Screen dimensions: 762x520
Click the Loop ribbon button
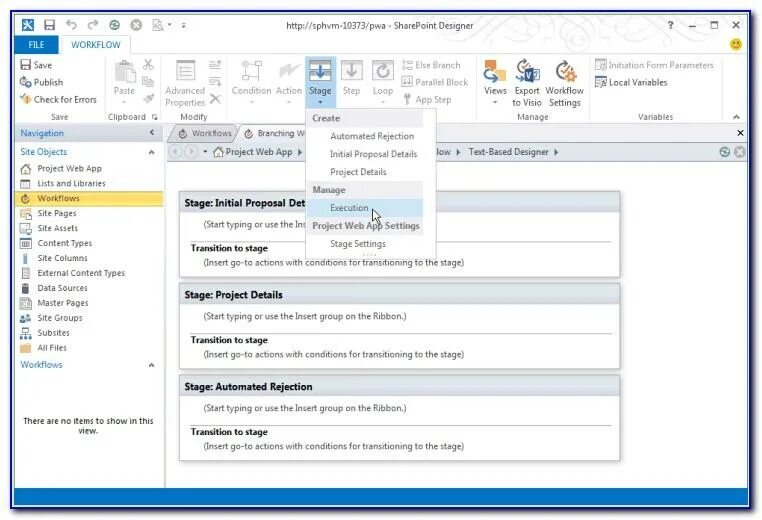point(383,82)
